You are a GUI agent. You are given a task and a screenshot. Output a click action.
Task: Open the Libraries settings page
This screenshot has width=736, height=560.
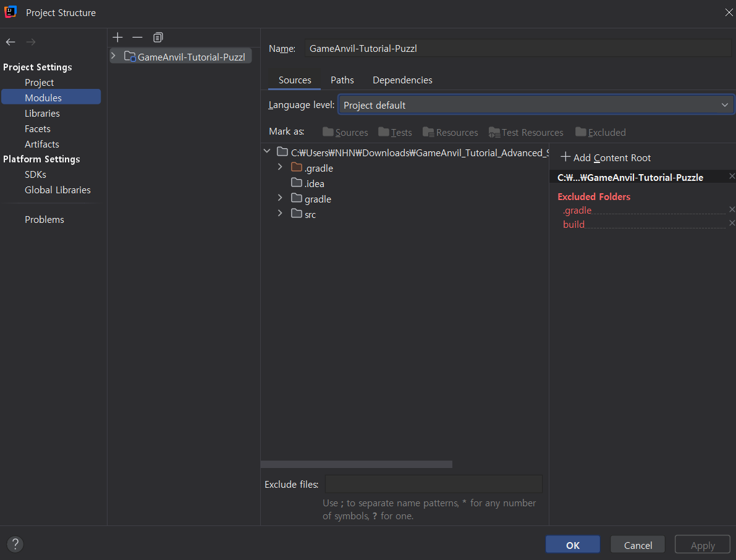[42, 113]
